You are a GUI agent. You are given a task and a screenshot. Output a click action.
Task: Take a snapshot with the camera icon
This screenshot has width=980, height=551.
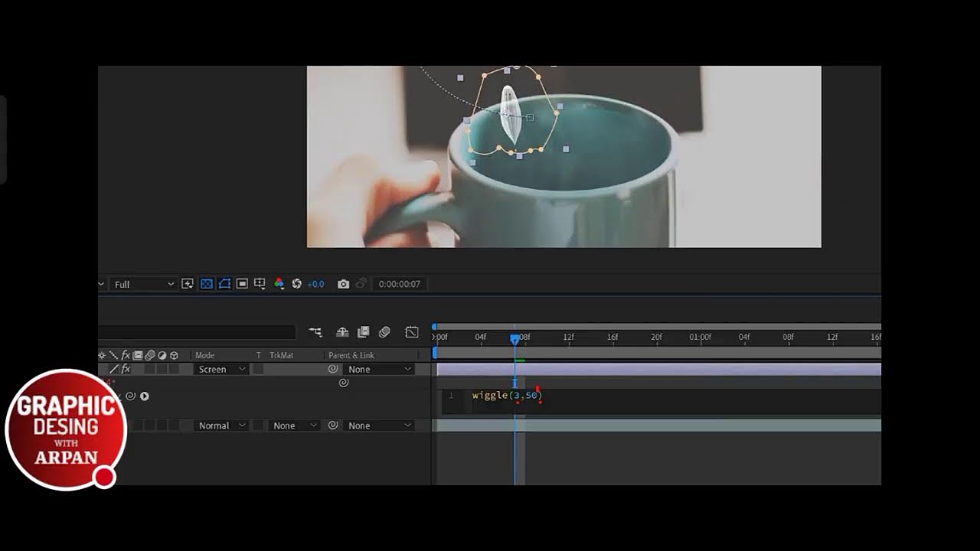click(343, 284)
